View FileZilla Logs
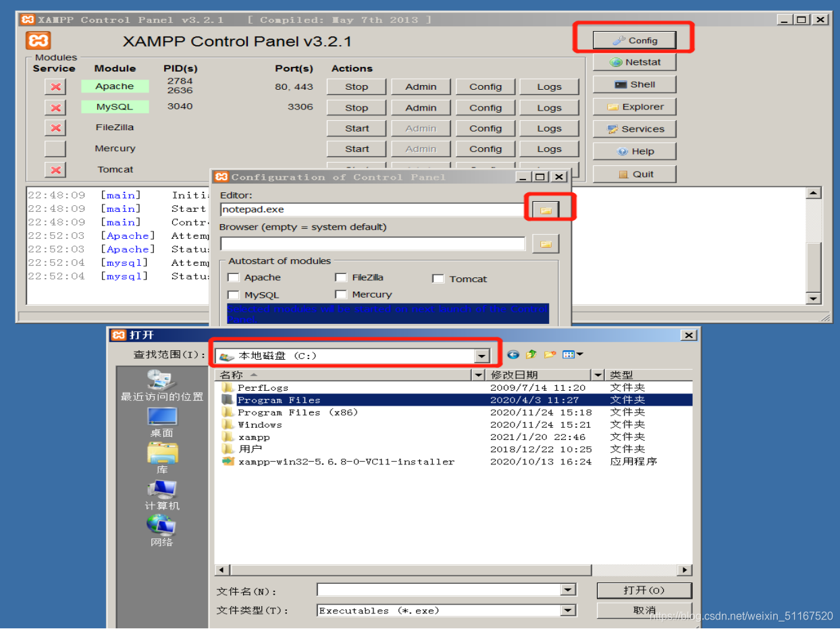 point(550,128)
